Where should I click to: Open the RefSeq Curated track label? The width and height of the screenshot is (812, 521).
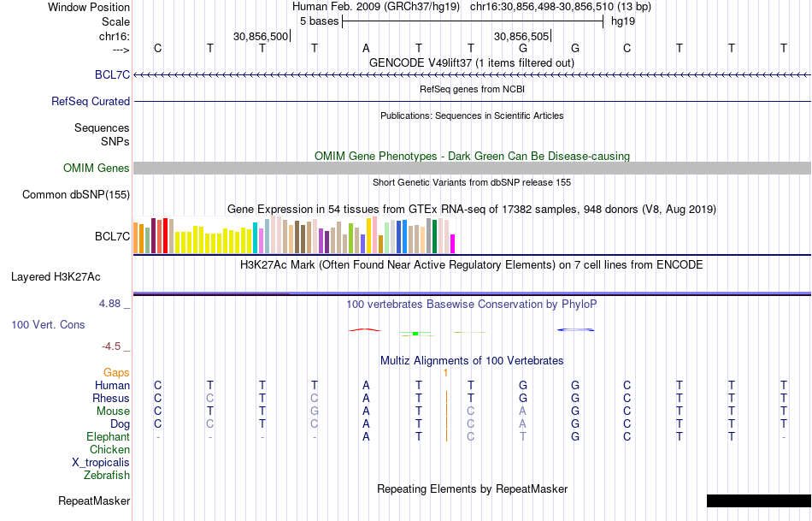pos(91,101)
